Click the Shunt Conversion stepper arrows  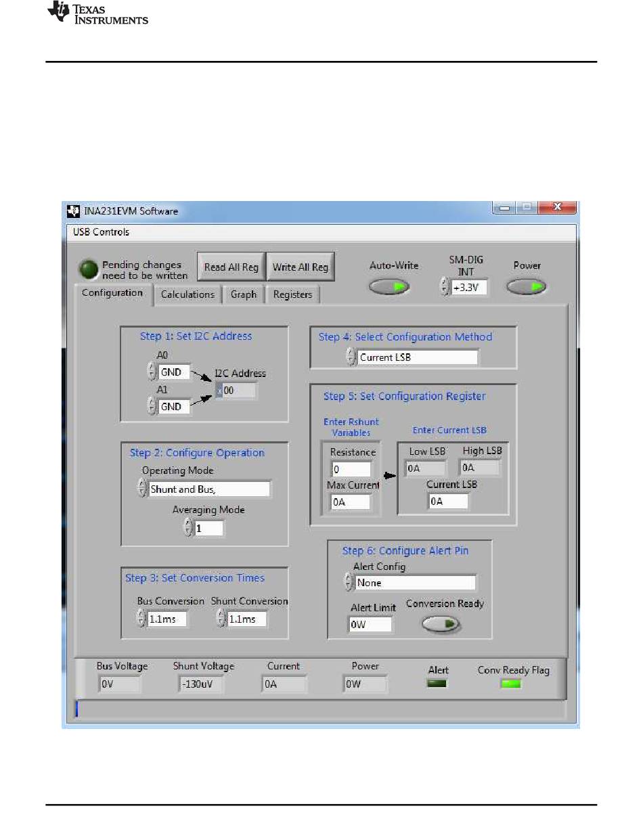(x=221, y=618)
